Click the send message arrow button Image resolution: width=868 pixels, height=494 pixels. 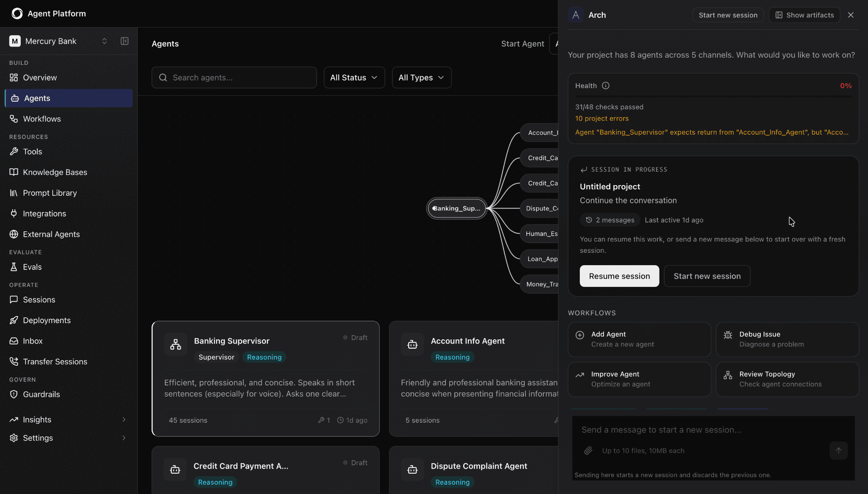[x=839, y=451]
